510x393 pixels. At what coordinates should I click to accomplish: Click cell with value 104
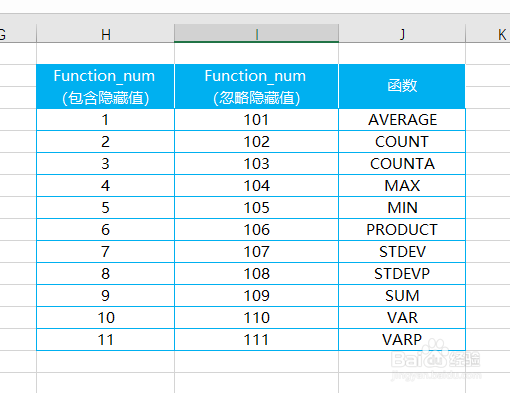pos(256,186)
